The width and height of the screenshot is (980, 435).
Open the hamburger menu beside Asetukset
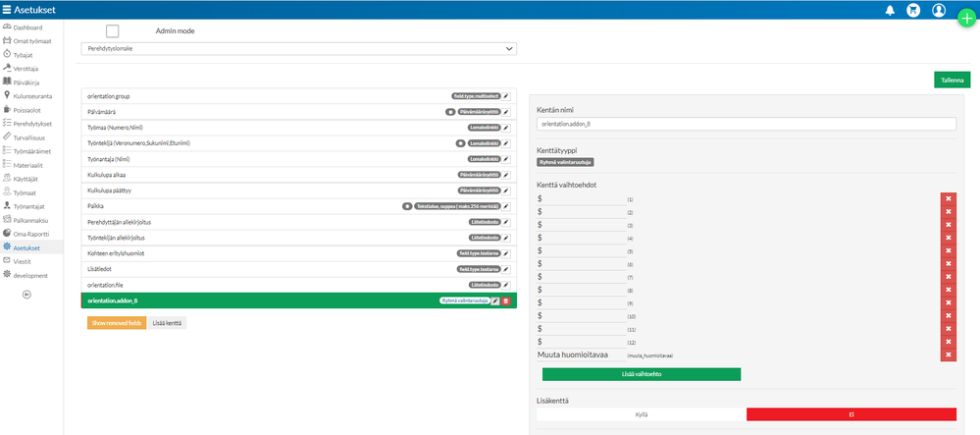(6, 10)
